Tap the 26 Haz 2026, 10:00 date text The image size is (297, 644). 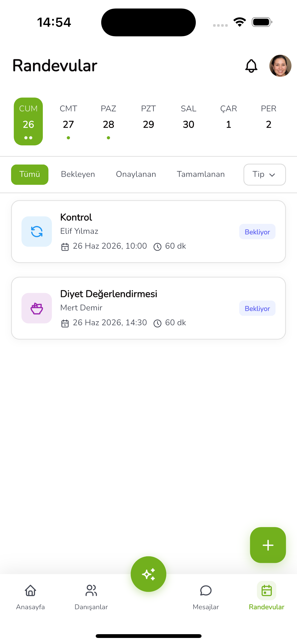pos(110,246)
